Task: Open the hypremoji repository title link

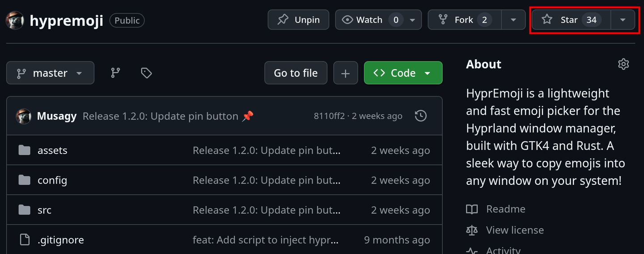Action: (x=66, y=20)
